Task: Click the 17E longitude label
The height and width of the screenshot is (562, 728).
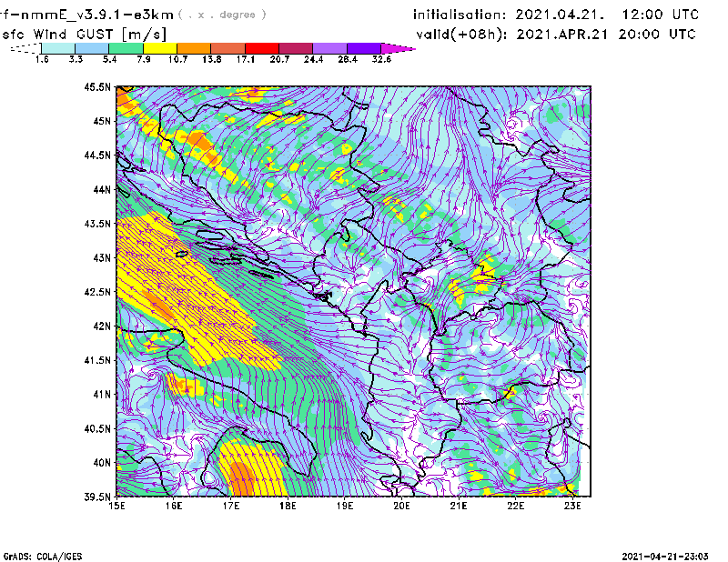Action: pyautogui.click(x=231, y=506)
